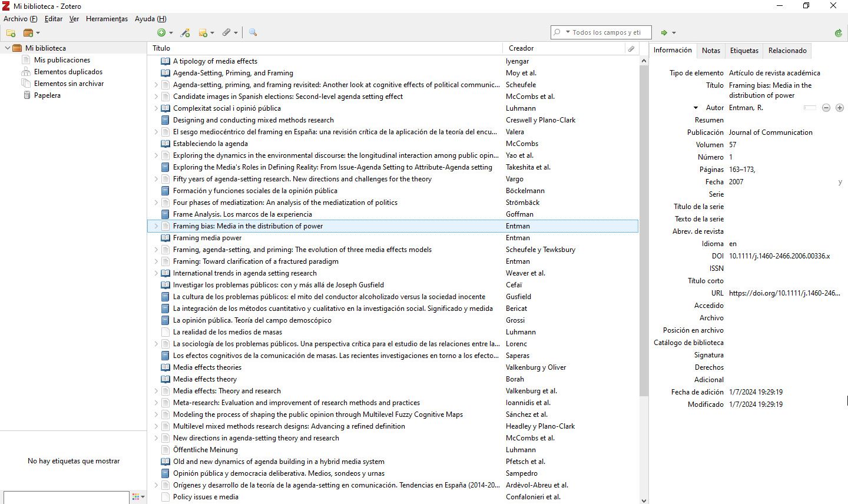Open the Archivo menu
The image size is (848, 504).
20,19
